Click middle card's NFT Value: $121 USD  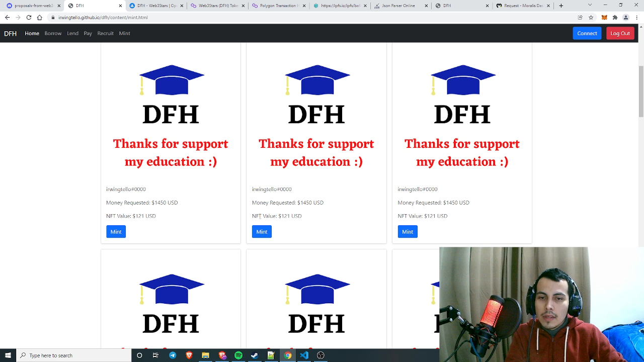point(277,216)
